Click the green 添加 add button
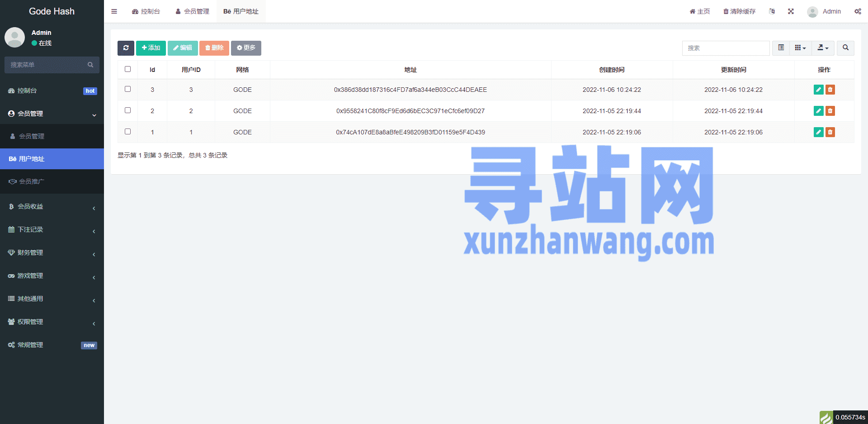This screenshot has height=424, width=868. tap(151, 48)
